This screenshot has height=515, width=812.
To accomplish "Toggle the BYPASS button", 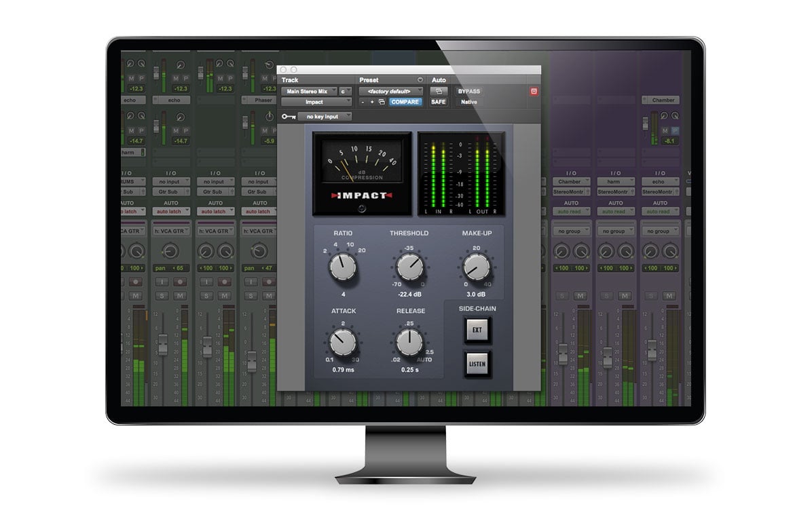I will click(x=468, y=91).
